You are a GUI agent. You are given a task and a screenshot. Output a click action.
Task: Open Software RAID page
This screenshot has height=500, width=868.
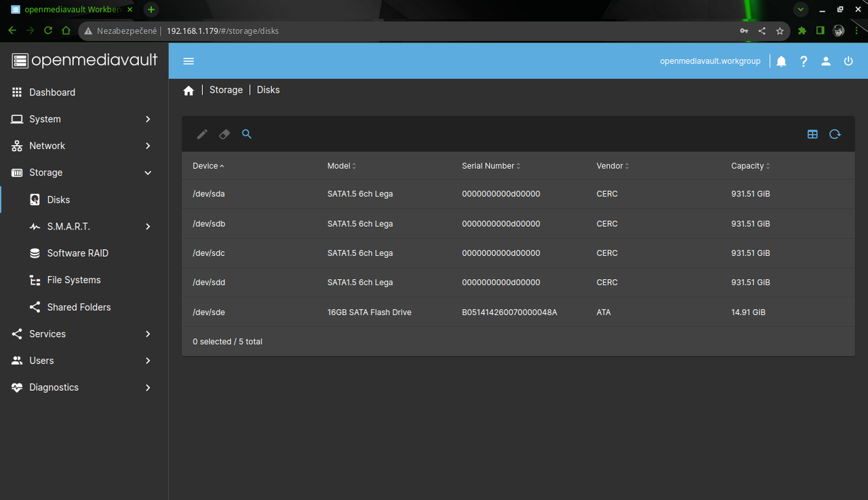pos(84,253)
